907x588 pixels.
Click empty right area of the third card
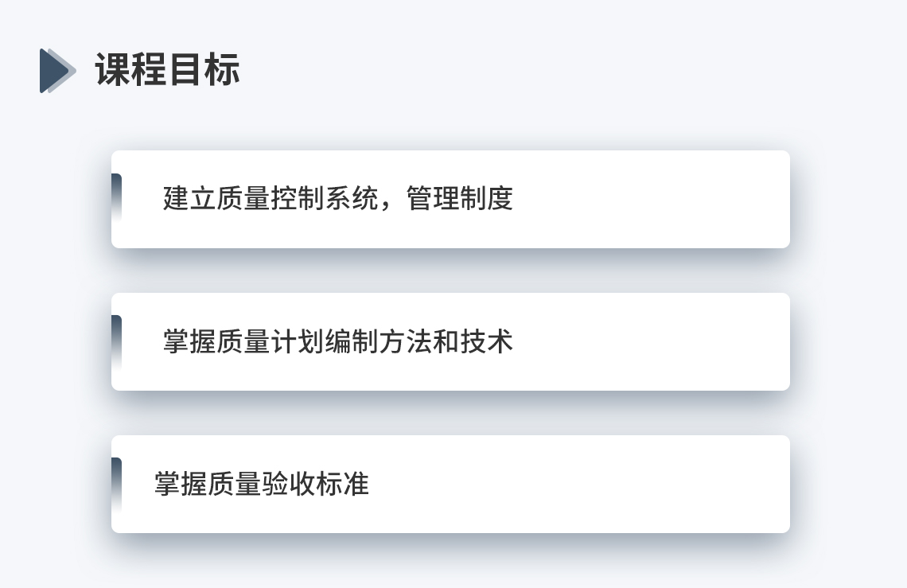tap(578, 484)
